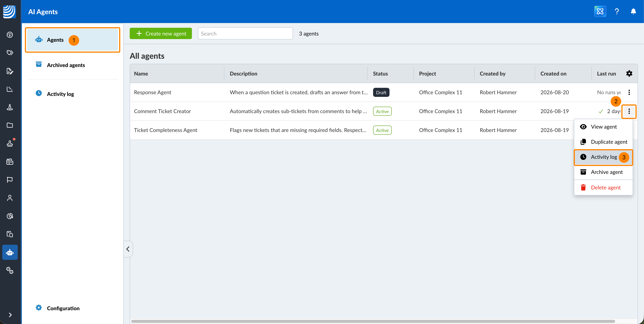Open the document edit icon in left rail
The height and width of the screenshot is (324, 644).
click(10, 71)
